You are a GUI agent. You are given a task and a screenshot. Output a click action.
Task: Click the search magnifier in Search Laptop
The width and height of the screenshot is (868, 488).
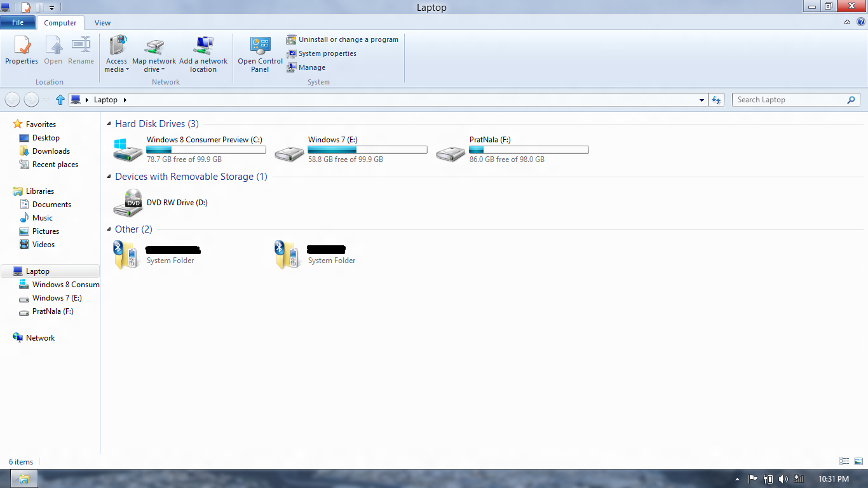pos(851,100)
